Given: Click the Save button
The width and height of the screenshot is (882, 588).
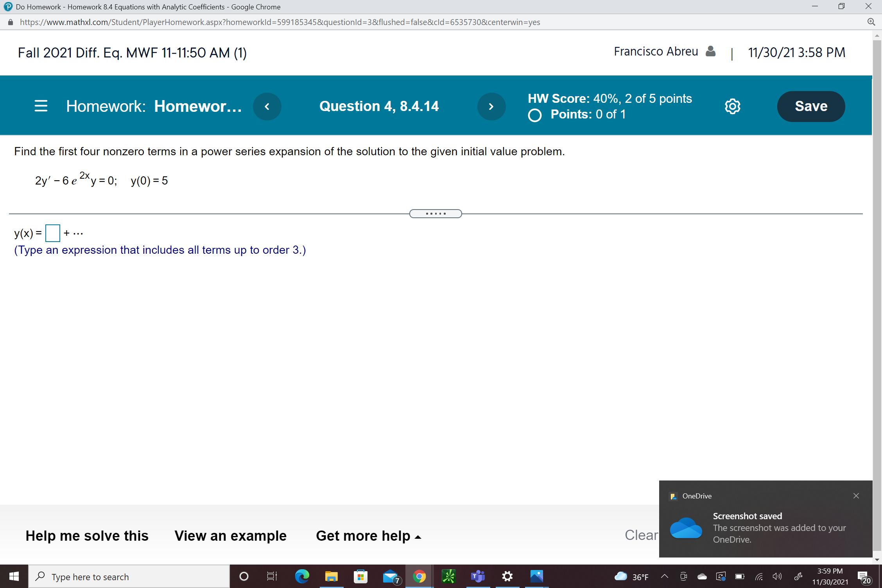Looking at the screenshot, I should [811, 106].
